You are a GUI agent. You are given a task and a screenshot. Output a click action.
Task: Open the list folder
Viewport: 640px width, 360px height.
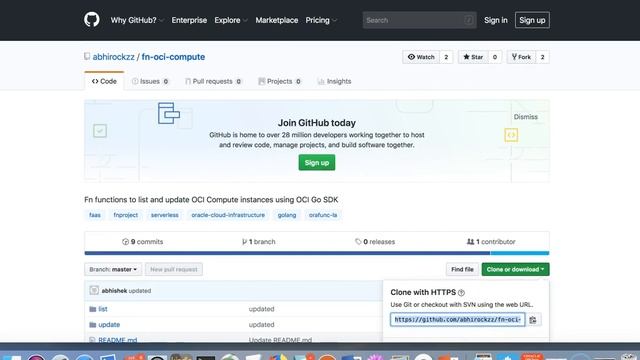(x=103, y=309)
